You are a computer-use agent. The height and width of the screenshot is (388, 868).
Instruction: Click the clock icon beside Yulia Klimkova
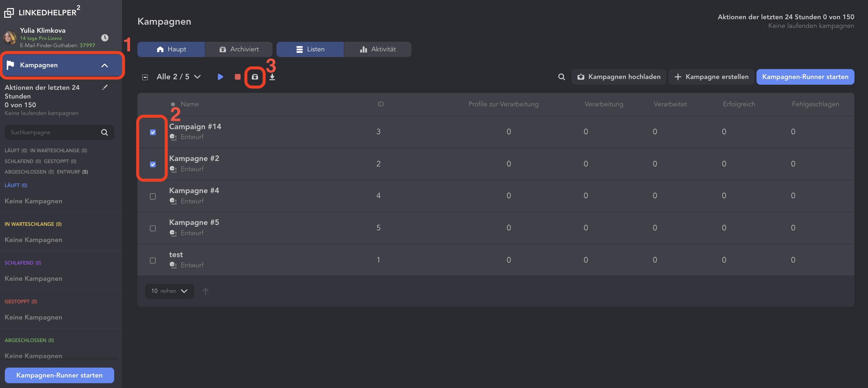coord(105,38)
